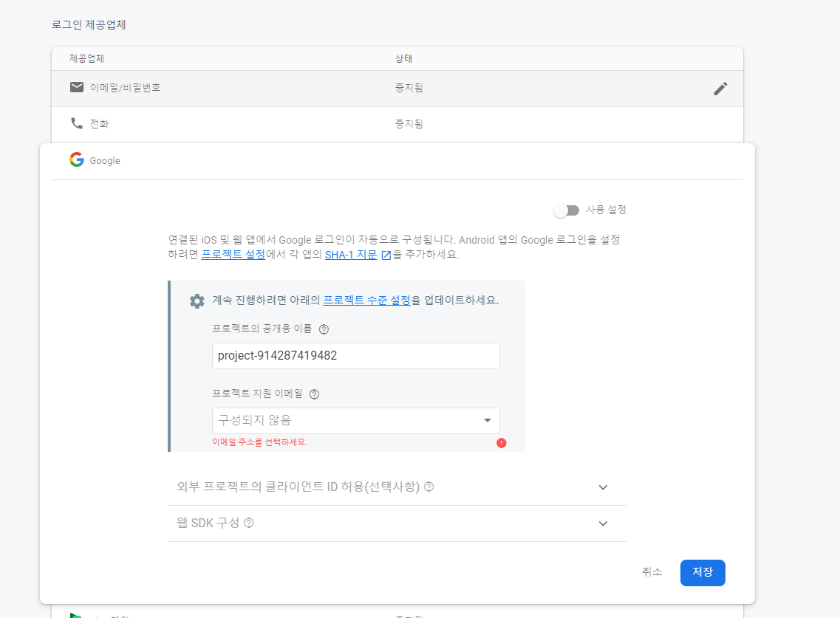This screenshot has height=618, width=840.
Task: Click the 프로젝트의 공개용 이름 input field
Action: tap(355, 356)
